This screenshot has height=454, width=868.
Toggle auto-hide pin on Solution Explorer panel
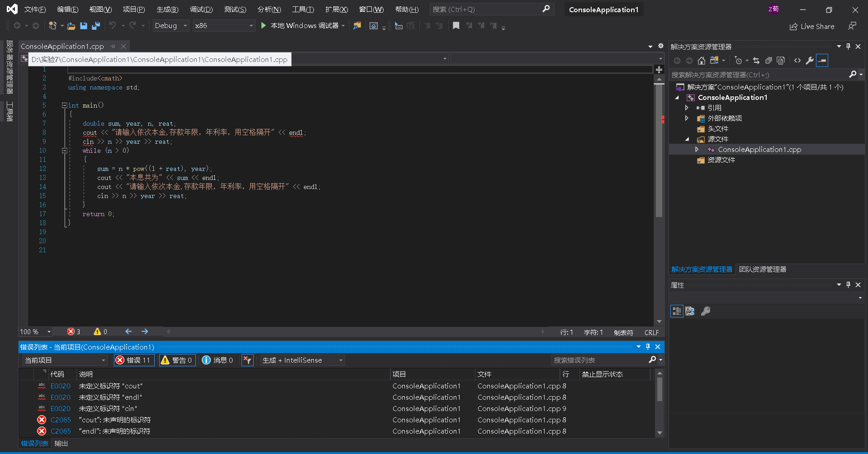[849, 47]
